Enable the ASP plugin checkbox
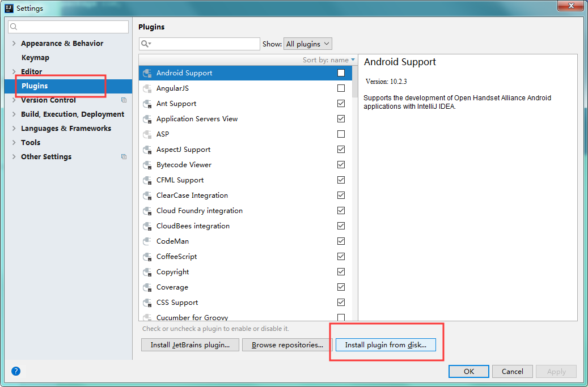588x387 pixels. pos(341,134)
